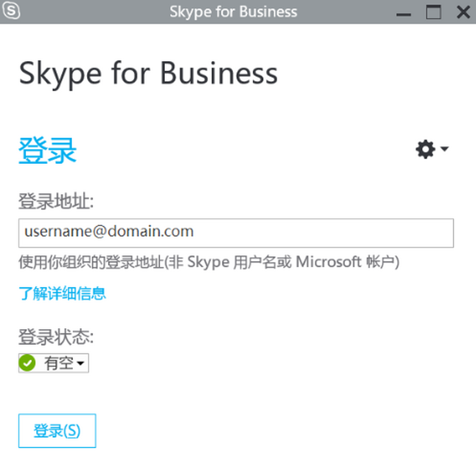Minimize the Skype for Business window
The width and height of the screenshot is (476, 470).
coord(403,13)
